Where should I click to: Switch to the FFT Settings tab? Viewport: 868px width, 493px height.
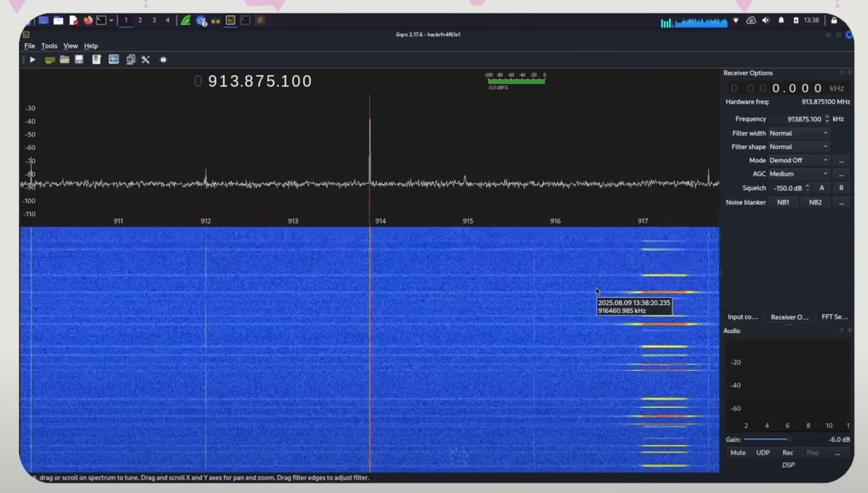tap(834, 317)
